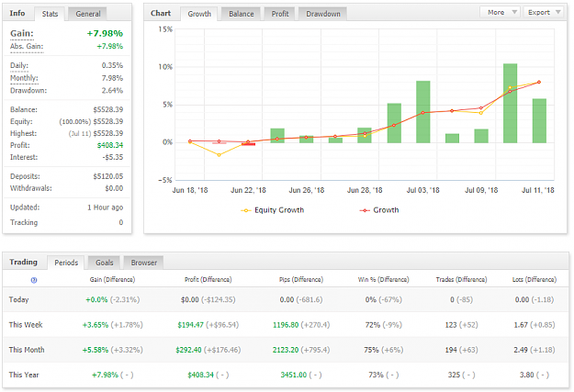The image size is (574, 392).
Task: Click This Year pips 3451.00
Action: click(x=294, y=375)
